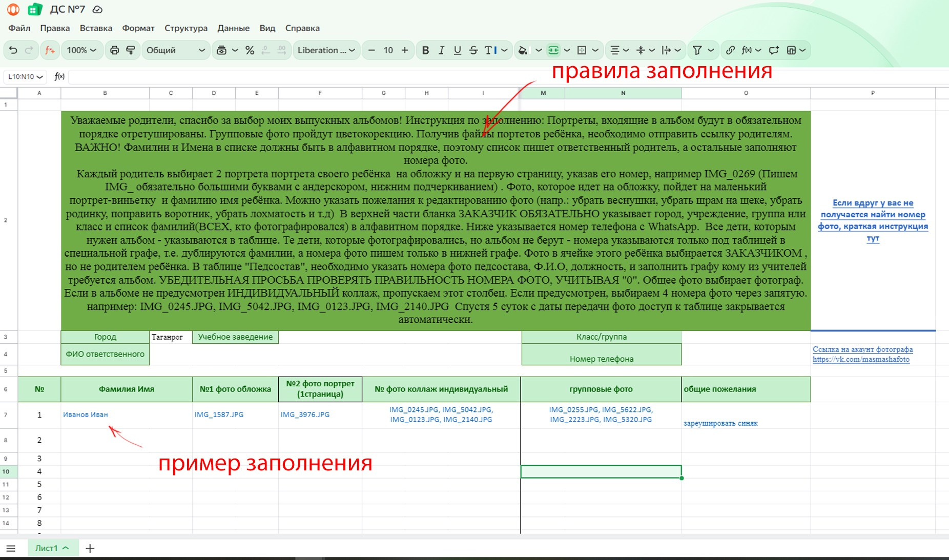Open the vk.com/masmashafoto link

pyautogui.click(x=861, y=359)
